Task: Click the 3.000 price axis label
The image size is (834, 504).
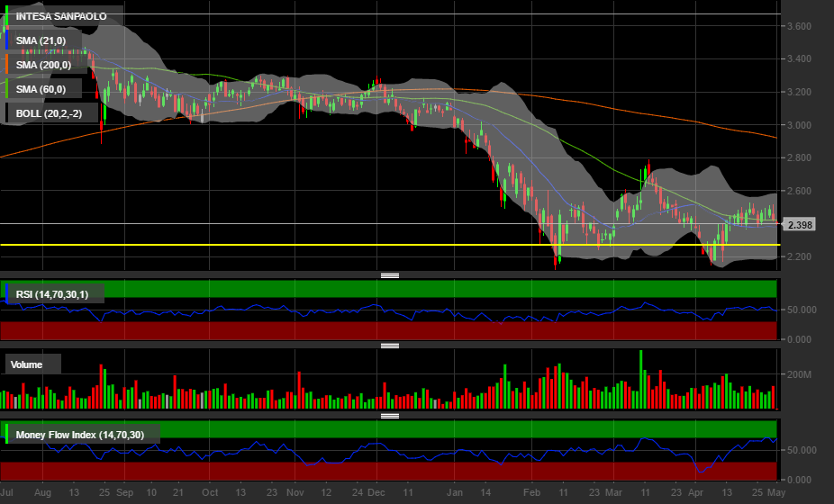Action: (799, 125)
